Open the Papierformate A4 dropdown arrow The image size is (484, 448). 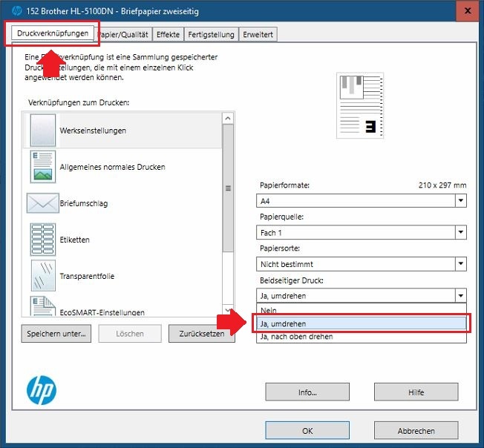pyautogui.click(x=460, y=201)
